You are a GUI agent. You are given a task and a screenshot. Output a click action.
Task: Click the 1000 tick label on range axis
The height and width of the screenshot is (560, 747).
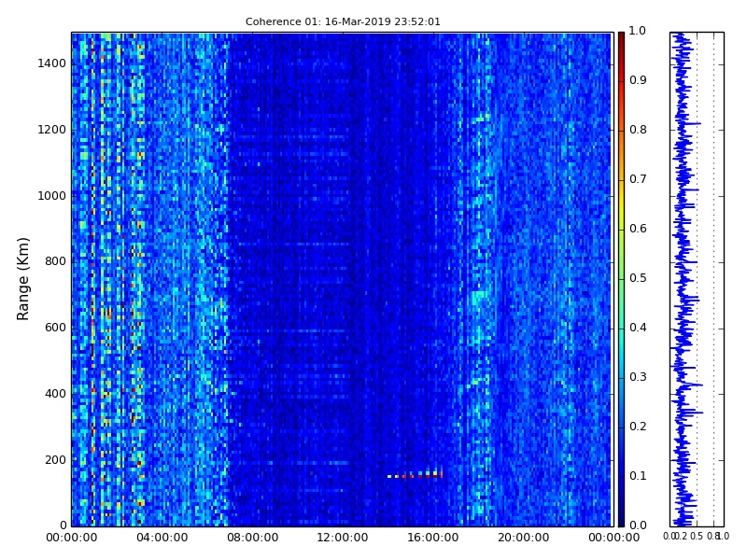point(52,196)
